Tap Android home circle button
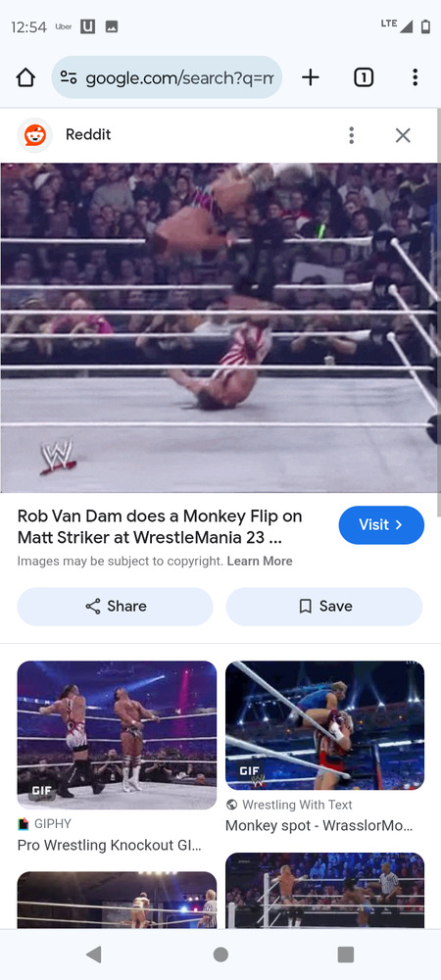This screenshot has width=441, height=980. click(x=220, y=955)
